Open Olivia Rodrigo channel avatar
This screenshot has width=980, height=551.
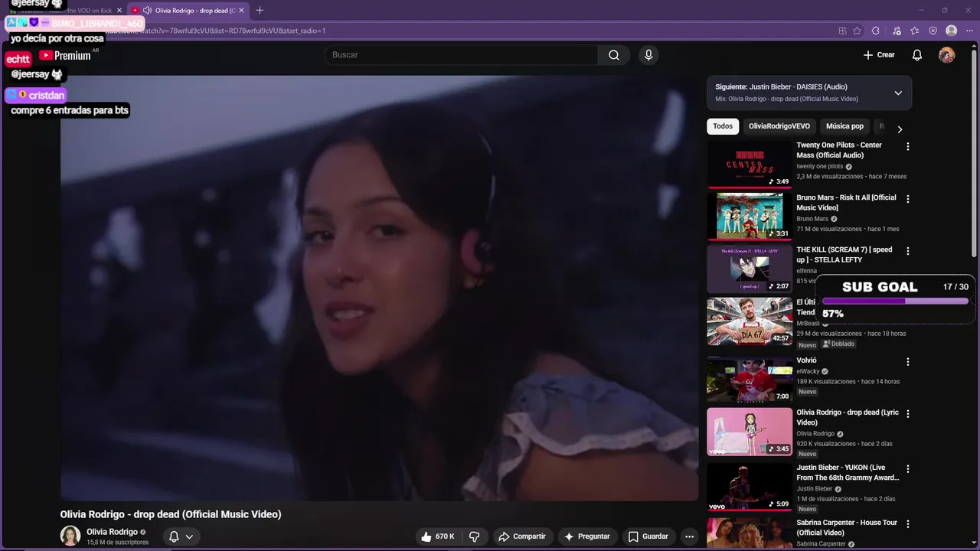70,536
